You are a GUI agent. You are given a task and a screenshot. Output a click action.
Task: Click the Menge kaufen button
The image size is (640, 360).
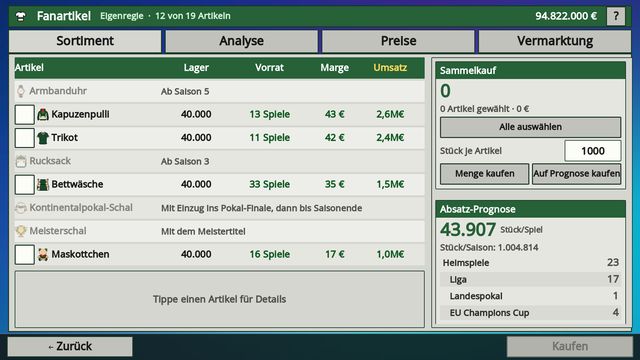pyautogui.click(x=484, y=174)
